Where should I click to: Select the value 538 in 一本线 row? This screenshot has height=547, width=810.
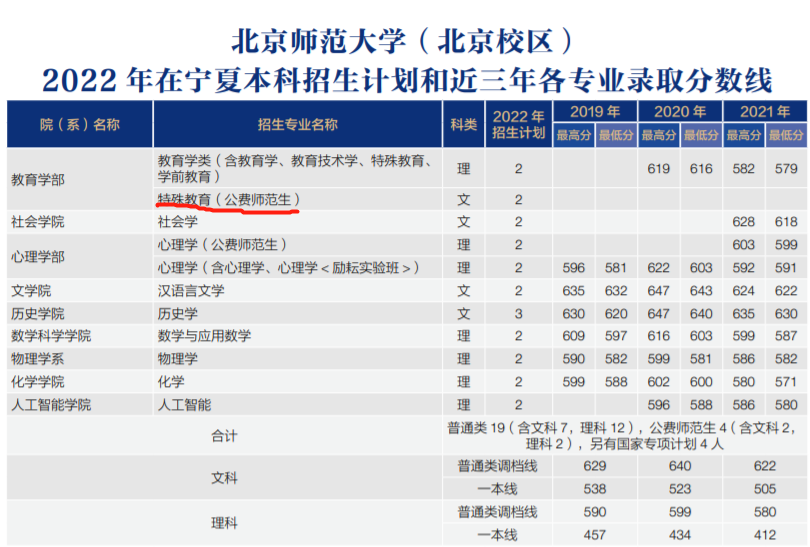(595, 489)
